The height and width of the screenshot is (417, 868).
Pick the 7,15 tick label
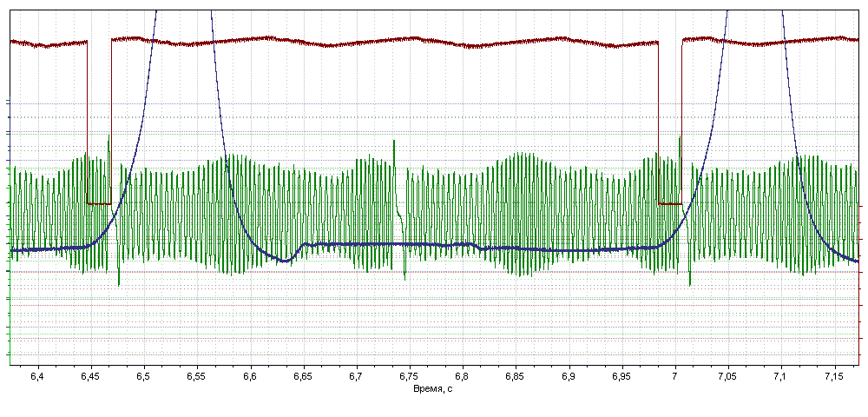pos(835,376)
